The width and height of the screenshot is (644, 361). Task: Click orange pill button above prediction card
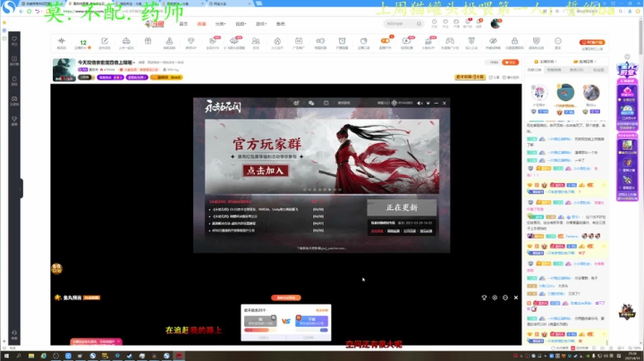click(286, 298)
